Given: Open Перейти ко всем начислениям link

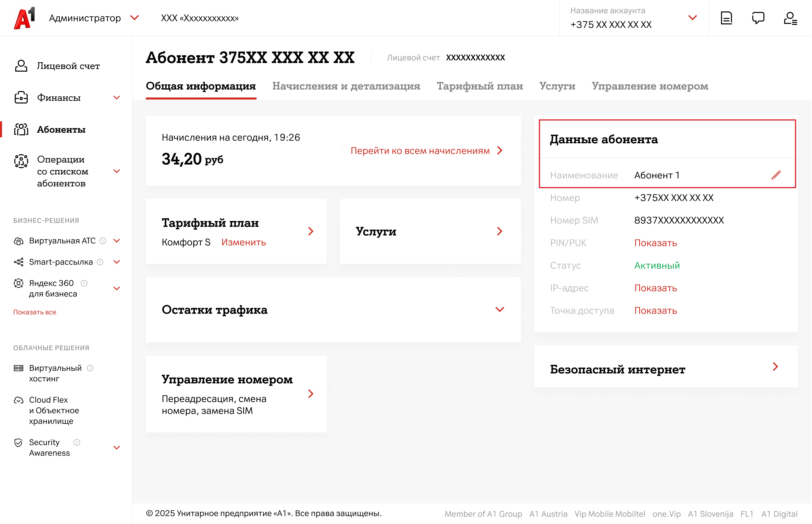Looking at the screenshot, I should point(420,151).
